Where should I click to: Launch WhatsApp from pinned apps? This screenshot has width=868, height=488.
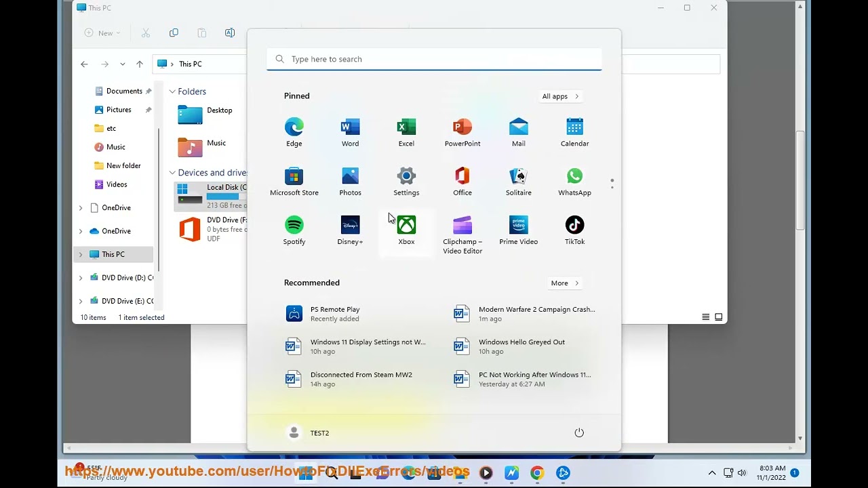pyautogui.click(x=574, y=182)
